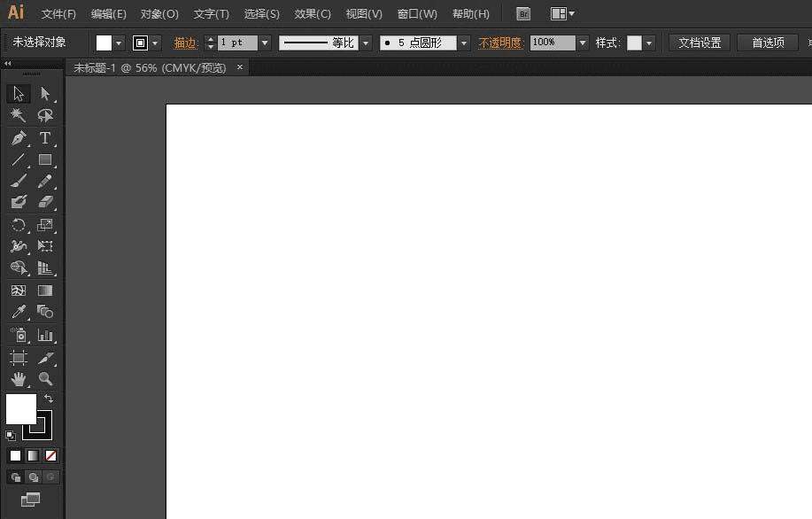Enable Draw Behind mode
The width and height of the screenshot is (812, 519).
[33, 477]
